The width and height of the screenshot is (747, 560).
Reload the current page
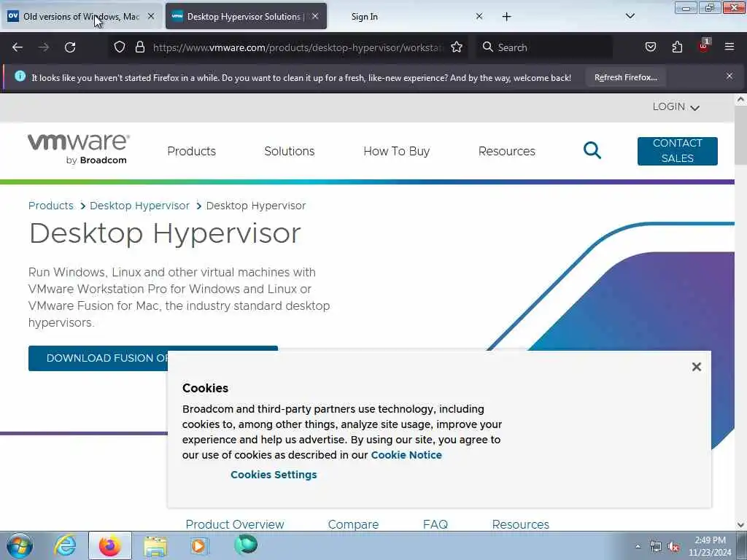(x=70, y=47)
